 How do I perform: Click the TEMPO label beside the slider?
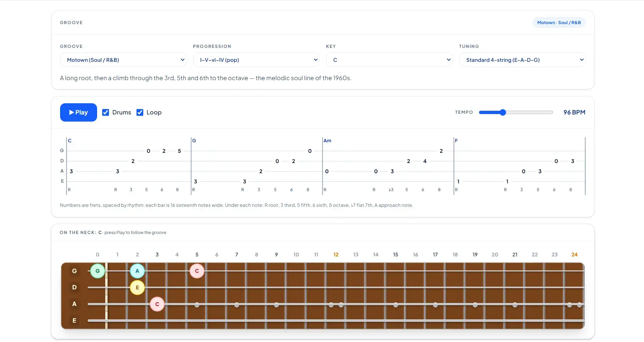pos(464,112)
